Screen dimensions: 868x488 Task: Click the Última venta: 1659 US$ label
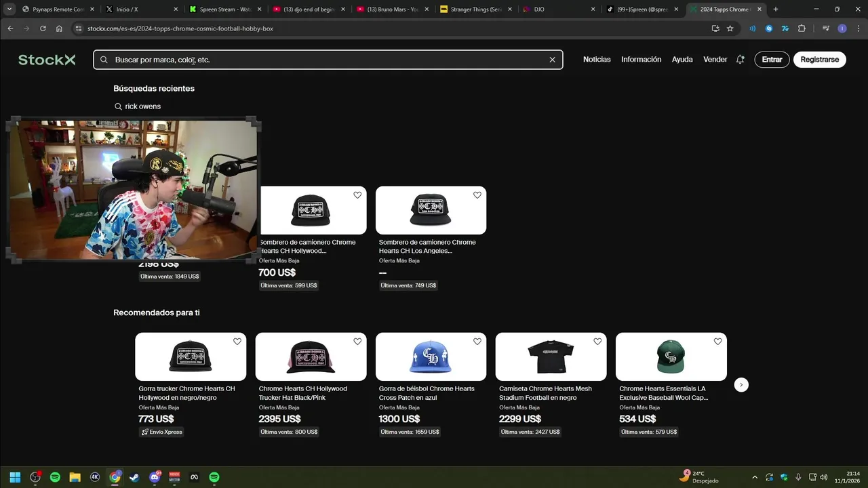pos(410,432)
